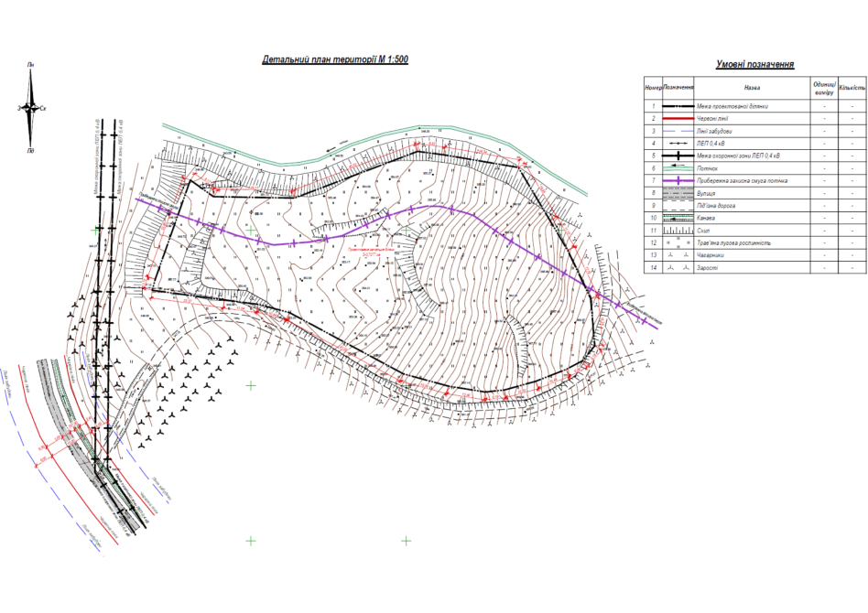Select the Потічок stream symbol in the legend
Viewport: 868px width, 613px height.
pyautogui.click(x=678, y=168)
